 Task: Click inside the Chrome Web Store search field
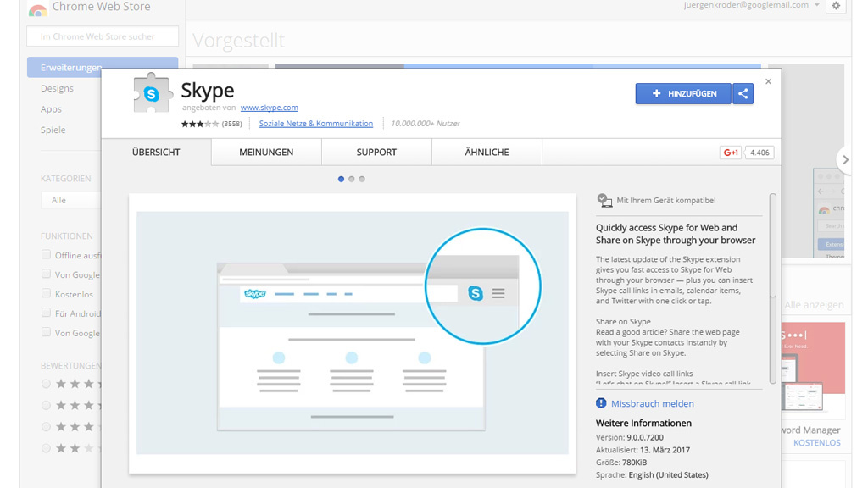pos(102,36)
